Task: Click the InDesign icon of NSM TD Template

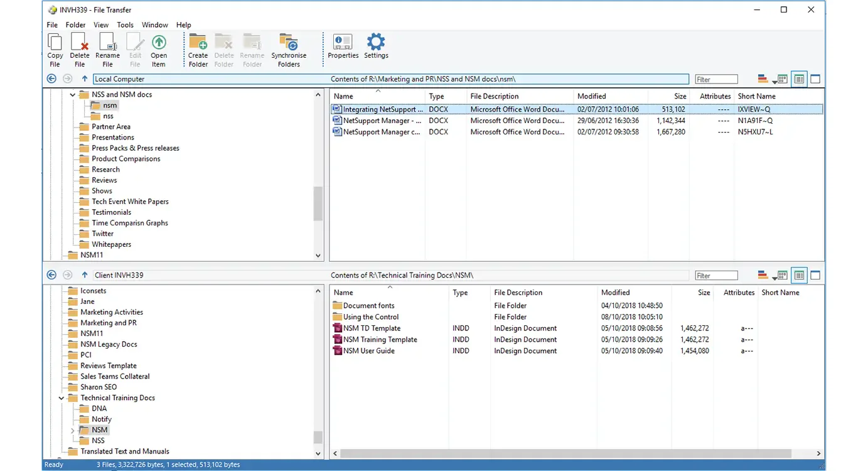Action: point(337,328)
